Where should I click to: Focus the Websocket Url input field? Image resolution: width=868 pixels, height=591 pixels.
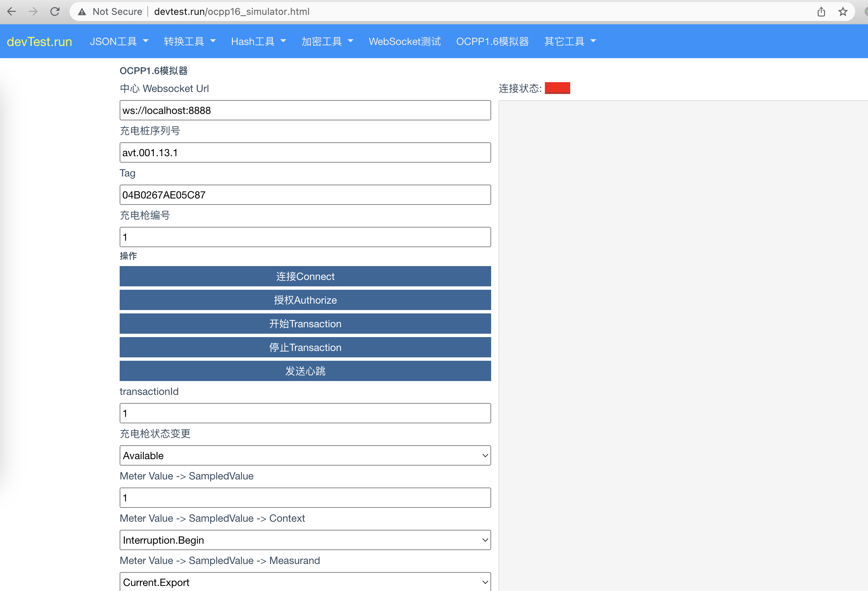tap(305, 110)
